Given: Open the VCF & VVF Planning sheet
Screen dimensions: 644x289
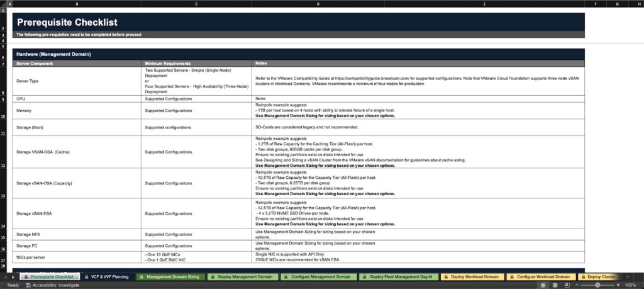Looking at the screenshot, I should 106,276.
